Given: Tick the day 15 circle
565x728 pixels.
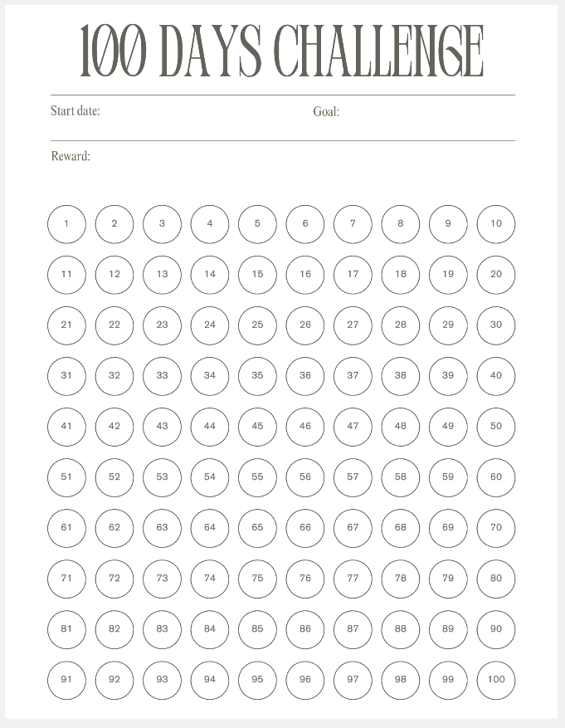Looking at the screenshot, I should point(257,275).
